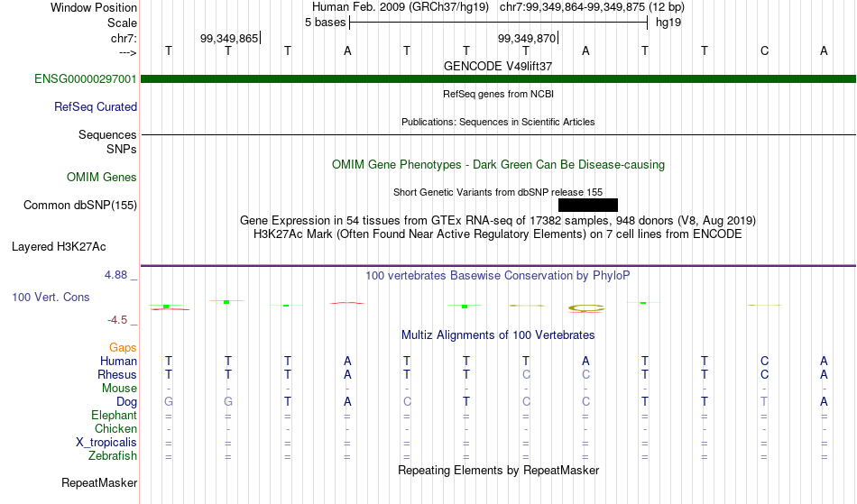Click the OMIM Genes track label
The height and width of the screenshot is (504, 857).
pos(102,178)
